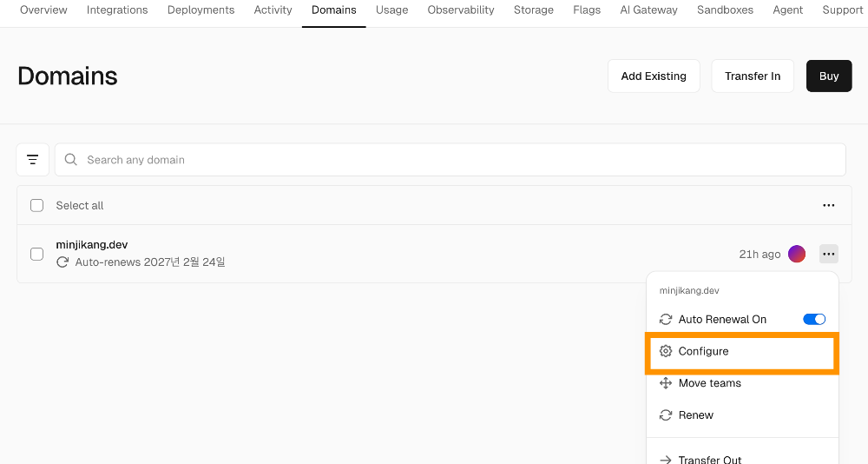Click the magnifier icon in search bar

coord(71,160)
